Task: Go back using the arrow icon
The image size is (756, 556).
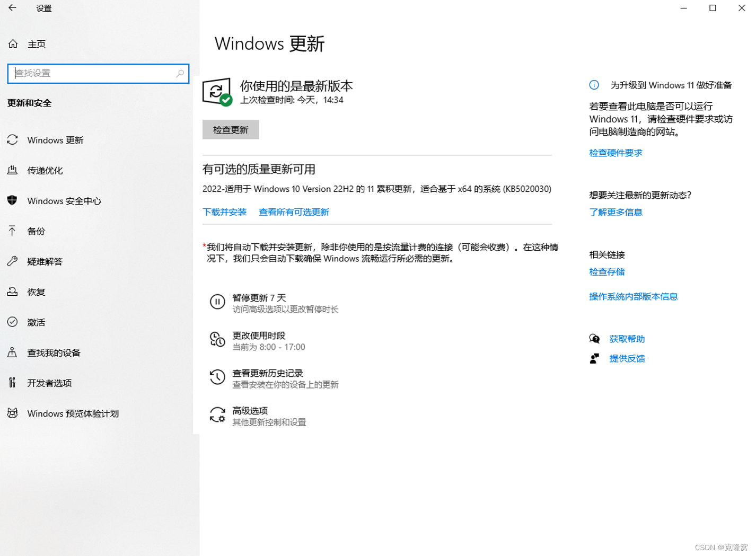Action: pos(12,8)
